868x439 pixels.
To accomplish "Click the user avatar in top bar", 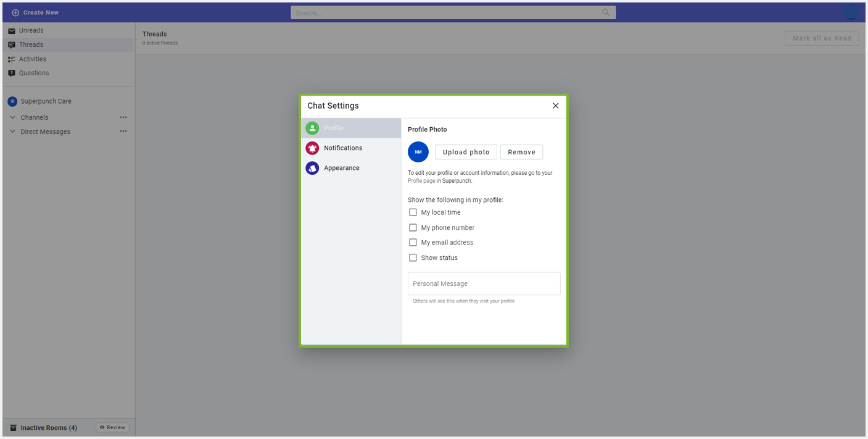I will 851,12.
